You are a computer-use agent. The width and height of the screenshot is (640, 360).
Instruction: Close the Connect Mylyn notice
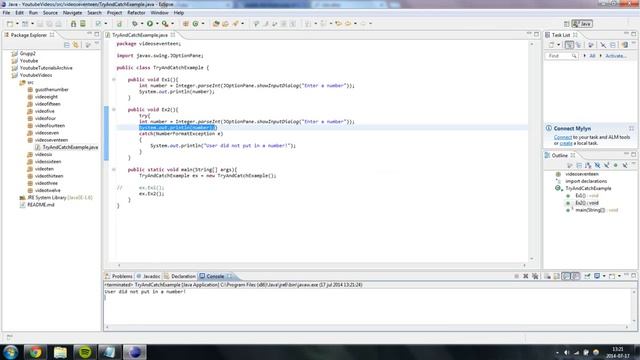click(631, 128)
